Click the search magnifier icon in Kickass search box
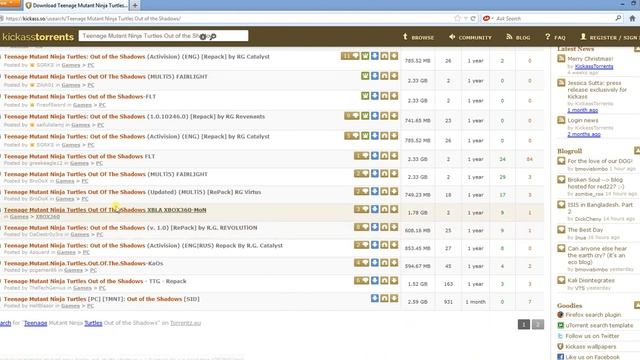The image size is (640, 360). [x=213, y=36]
